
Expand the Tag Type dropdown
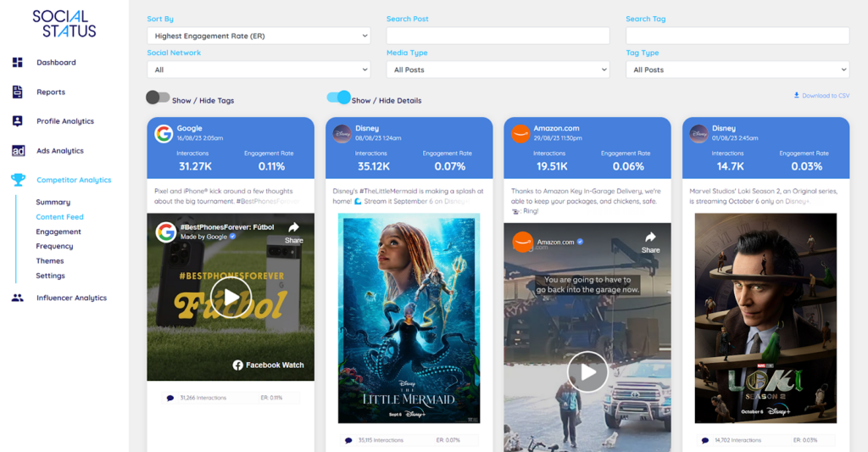coord(737,70)
